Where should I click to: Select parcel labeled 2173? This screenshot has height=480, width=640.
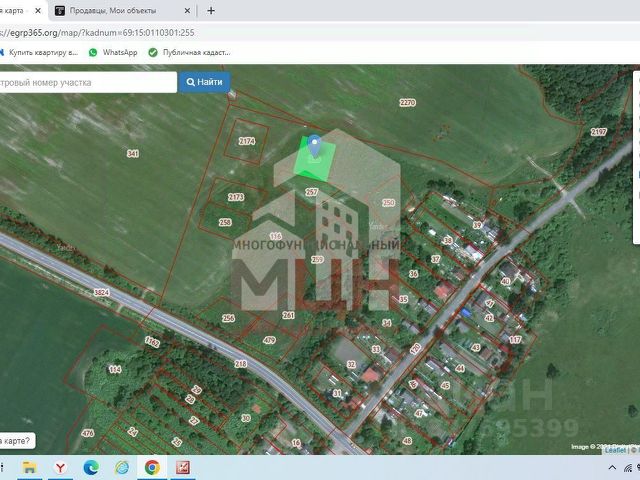236,197
